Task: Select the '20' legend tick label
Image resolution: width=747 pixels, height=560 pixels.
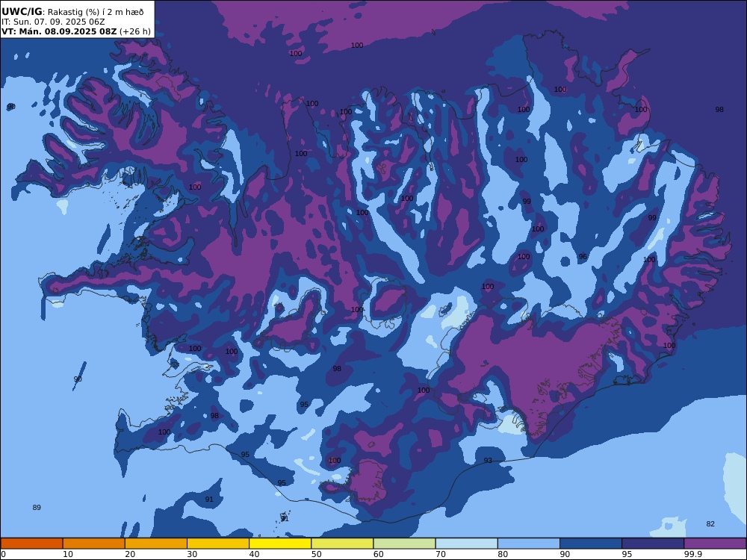Action: tap(130, 554)
